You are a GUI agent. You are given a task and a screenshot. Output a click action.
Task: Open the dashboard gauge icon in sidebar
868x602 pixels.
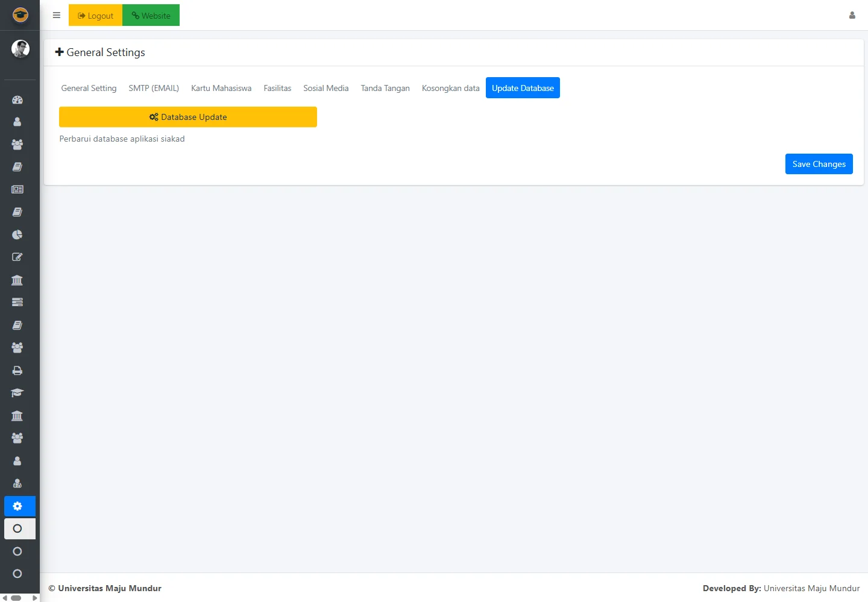17,100
